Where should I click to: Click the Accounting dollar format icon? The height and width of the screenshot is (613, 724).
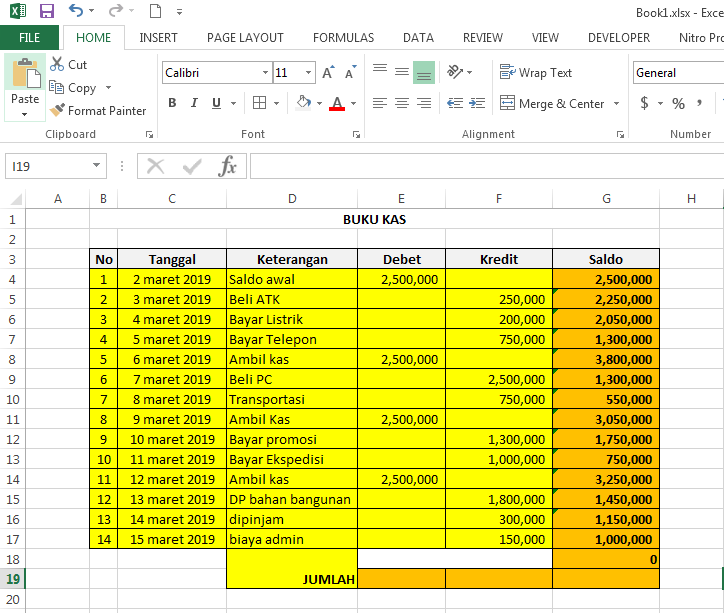[644, 103]
